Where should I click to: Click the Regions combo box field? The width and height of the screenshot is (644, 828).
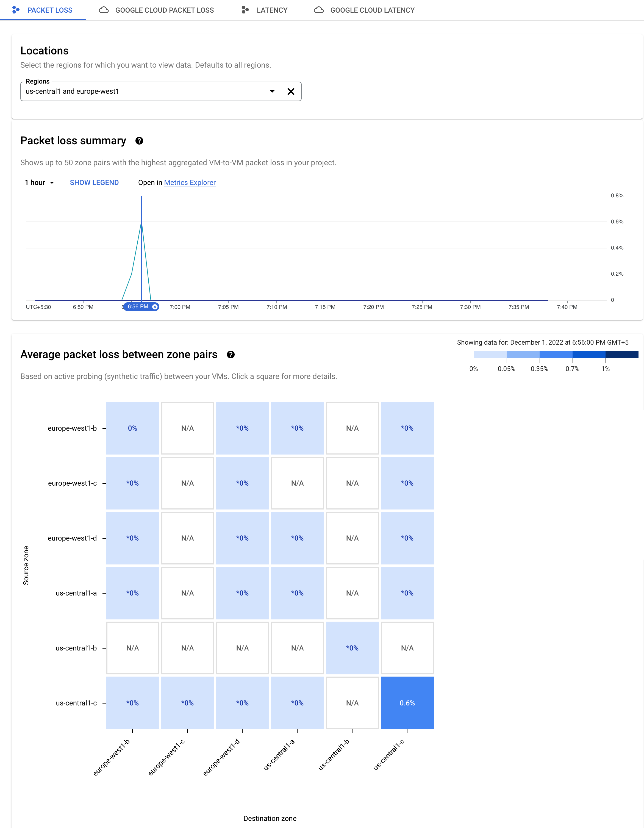144,91
